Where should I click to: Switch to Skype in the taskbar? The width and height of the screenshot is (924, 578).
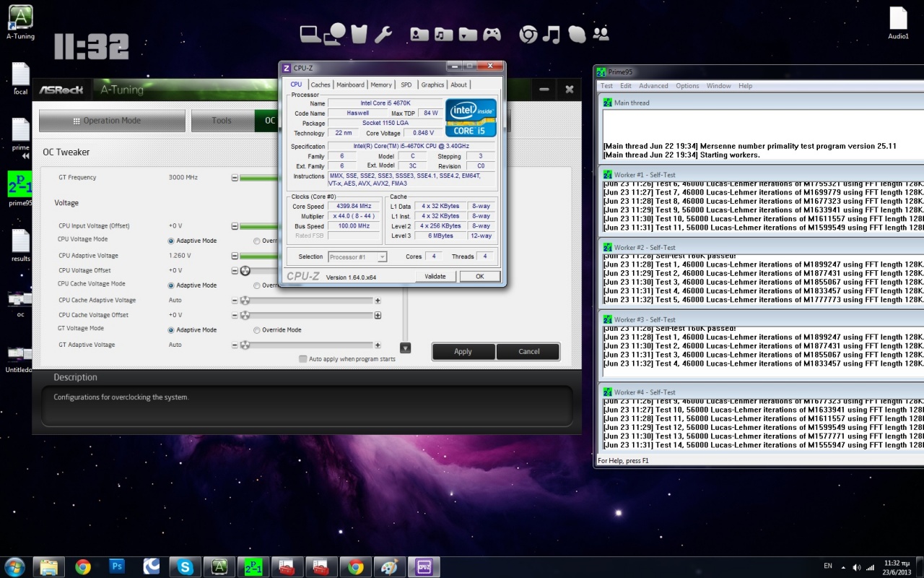point(186,567)
